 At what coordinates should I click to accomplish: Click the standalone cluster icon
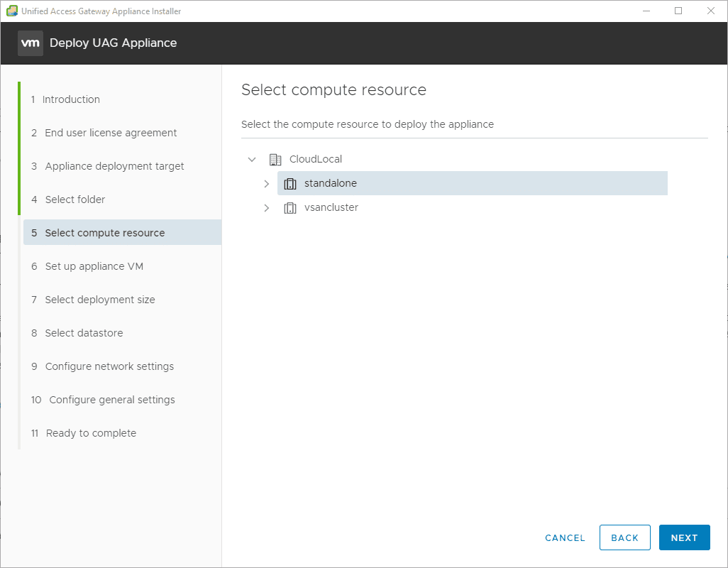point(289,183)
